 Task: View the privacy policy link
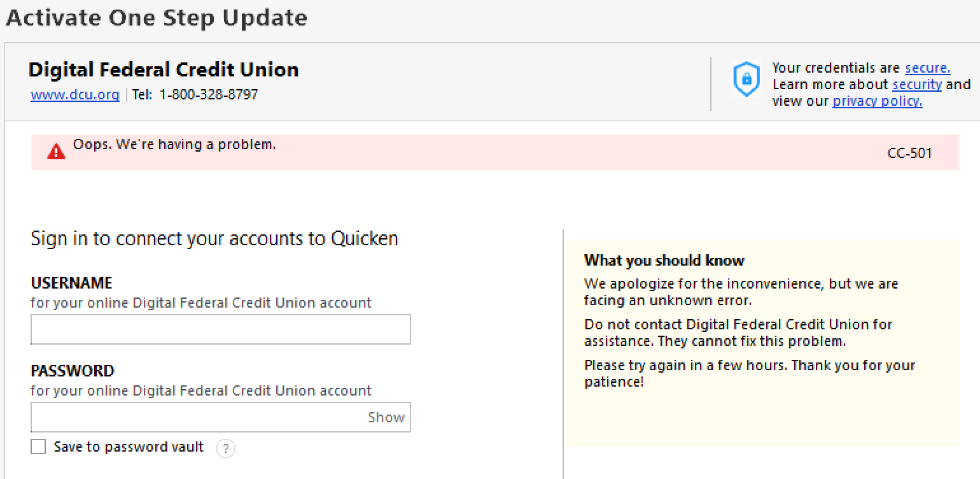[877, 101]
